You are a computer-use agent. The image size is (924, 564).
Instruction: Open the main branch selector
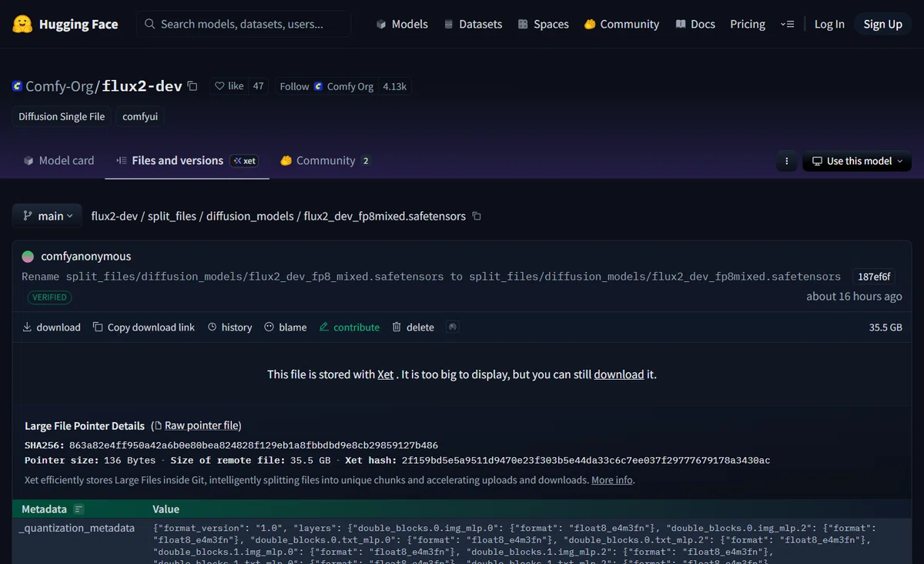click(47, 216)
